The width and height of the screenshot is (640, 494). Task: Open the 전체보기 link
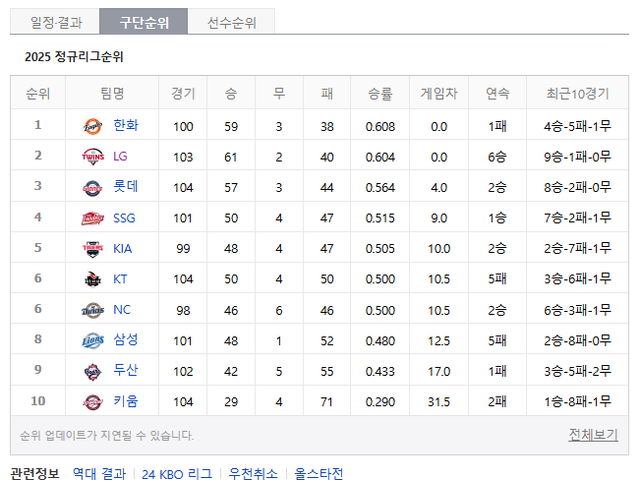592,435
